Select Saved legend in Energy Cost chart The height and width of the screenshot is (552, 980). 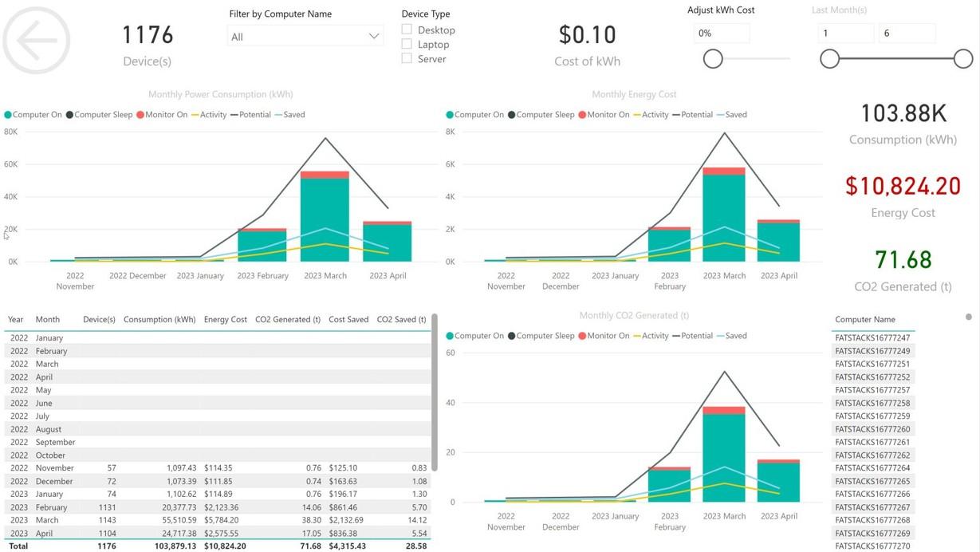[732, 115]
